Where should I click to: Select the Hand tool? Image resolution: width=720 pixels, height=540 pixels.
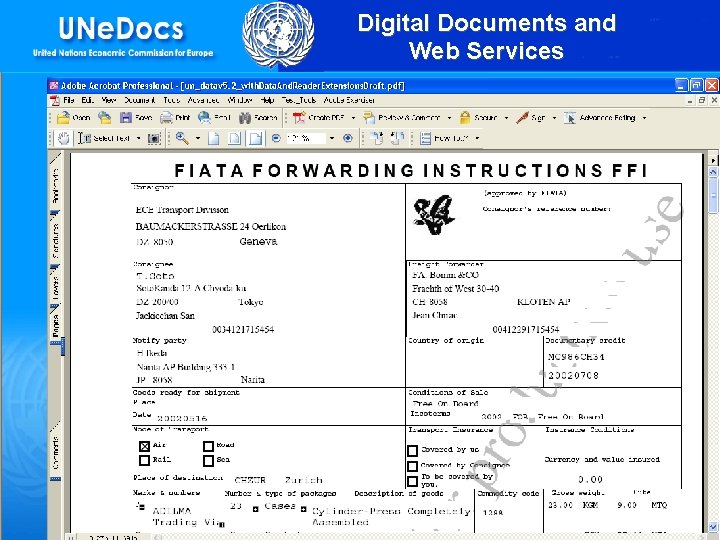tap(63, 138)
